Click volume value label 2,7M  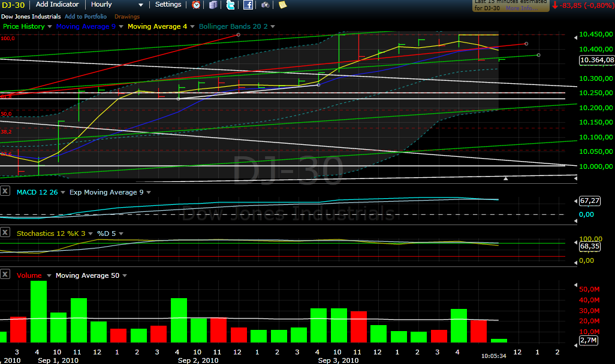point(589,340)
